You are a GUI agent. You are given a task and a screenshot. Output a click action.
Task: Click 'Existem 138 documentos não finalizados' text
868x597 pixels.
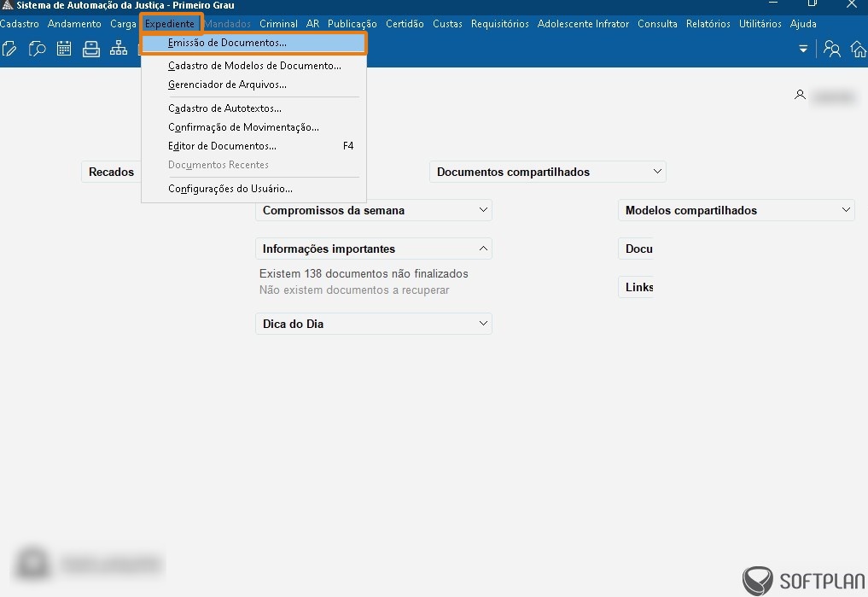364,273
